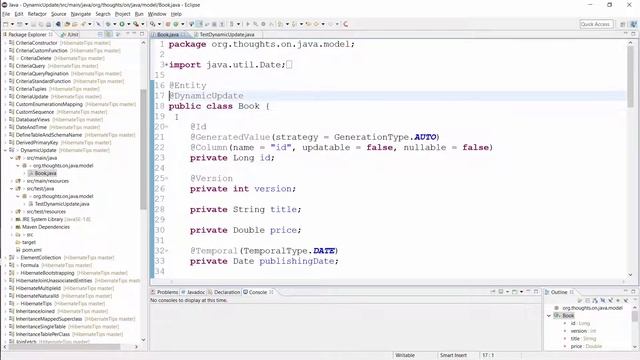Maximize the Package Explorer view

coord(142,34)
